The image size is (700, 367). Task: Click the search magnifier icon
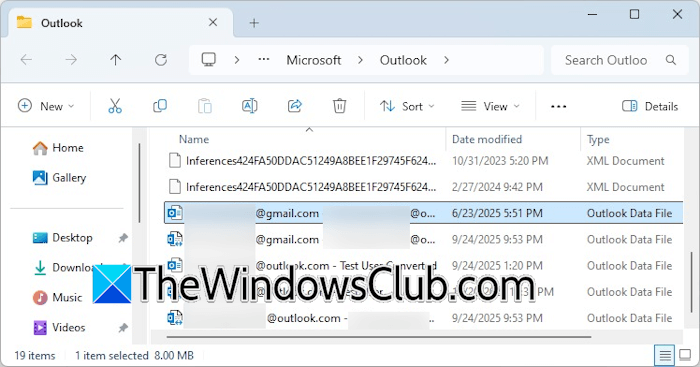click(x=671, y=60)
